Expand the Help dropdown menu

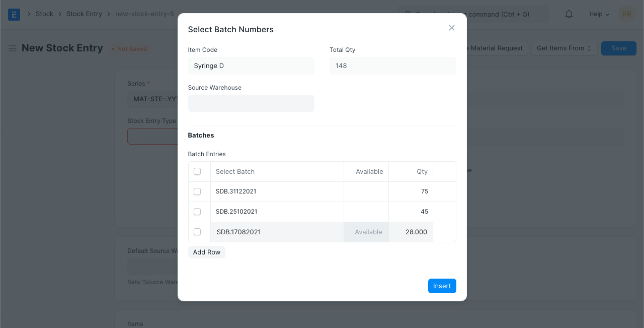[x=599, y=14]
